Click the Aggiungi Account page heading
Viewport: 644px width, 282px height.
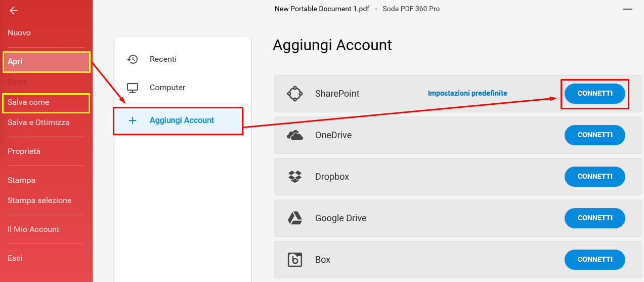(x=332, y=45)
